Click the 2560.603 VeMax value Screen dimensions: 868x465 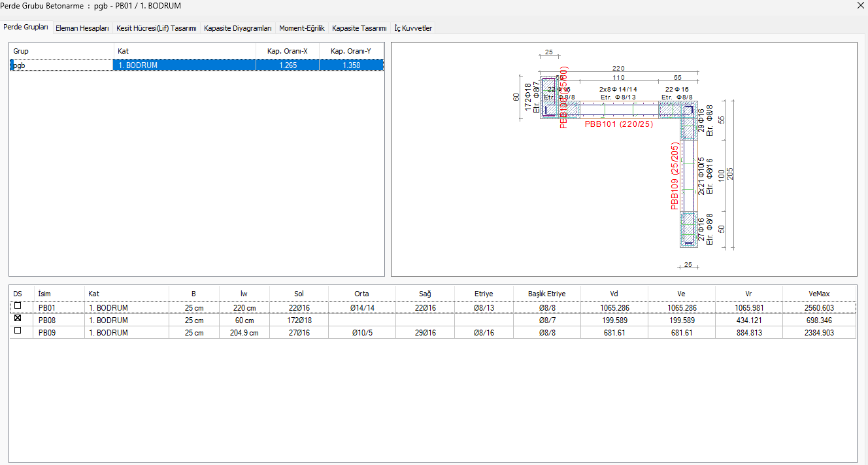819,308
